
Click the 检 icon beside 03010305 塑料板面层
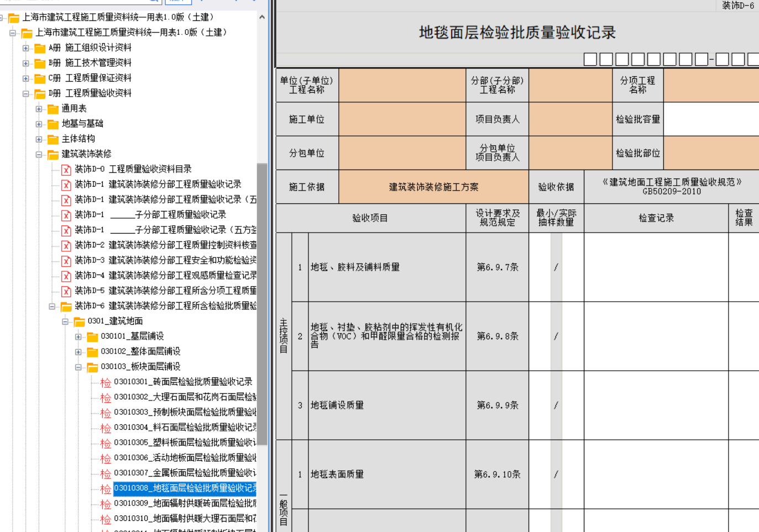106,443
